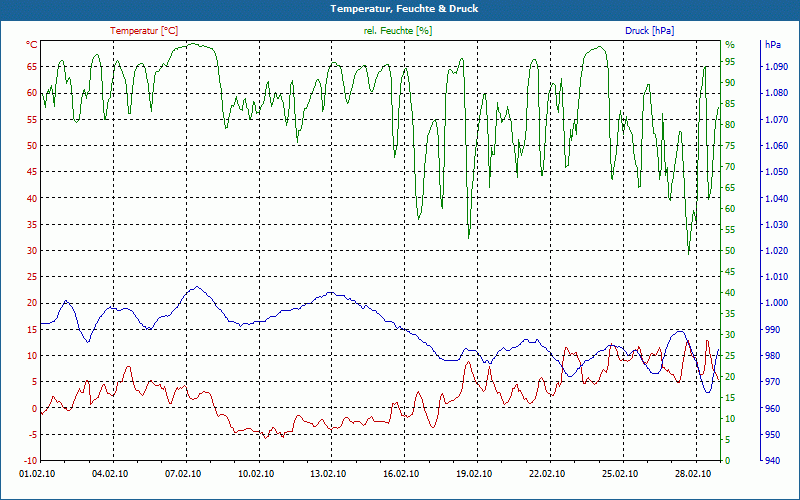The width and height of the screenshot is (800, 500).
Task: Click the blue hPa unit label above the pressure axis
Action: [x=773, y=45]
